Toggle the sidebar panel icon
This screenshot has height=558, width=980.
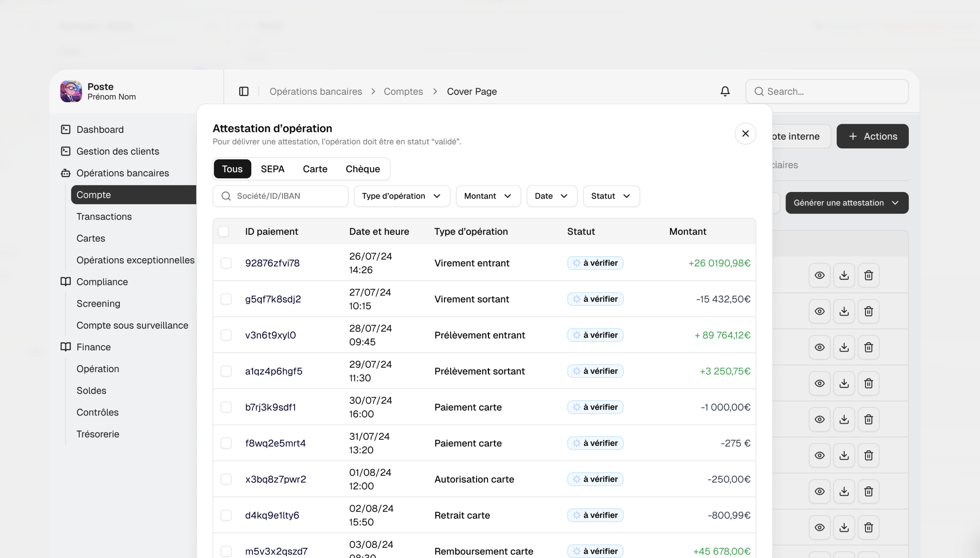pos(244,91)
